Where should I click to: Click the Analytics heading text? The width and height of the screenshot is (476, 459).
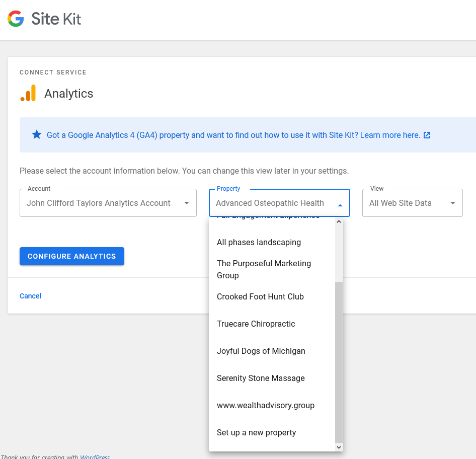click(x=69, y=94)
